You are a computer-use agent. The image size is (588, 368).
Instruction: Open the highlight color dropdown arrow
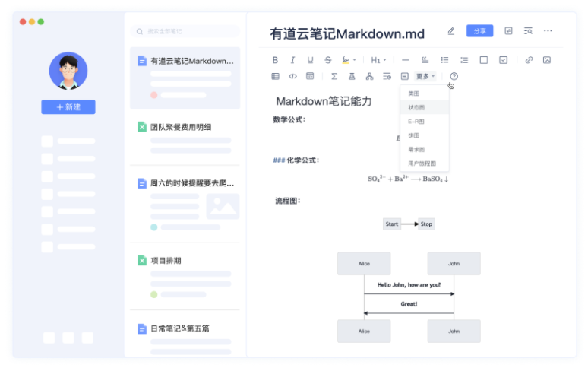pyautogui.click(x=354, y=60)
